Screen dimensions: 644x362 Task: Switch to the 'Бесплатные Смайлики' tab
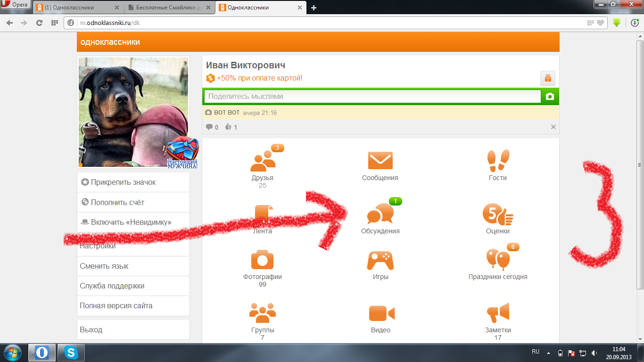(x=170, y=8)
